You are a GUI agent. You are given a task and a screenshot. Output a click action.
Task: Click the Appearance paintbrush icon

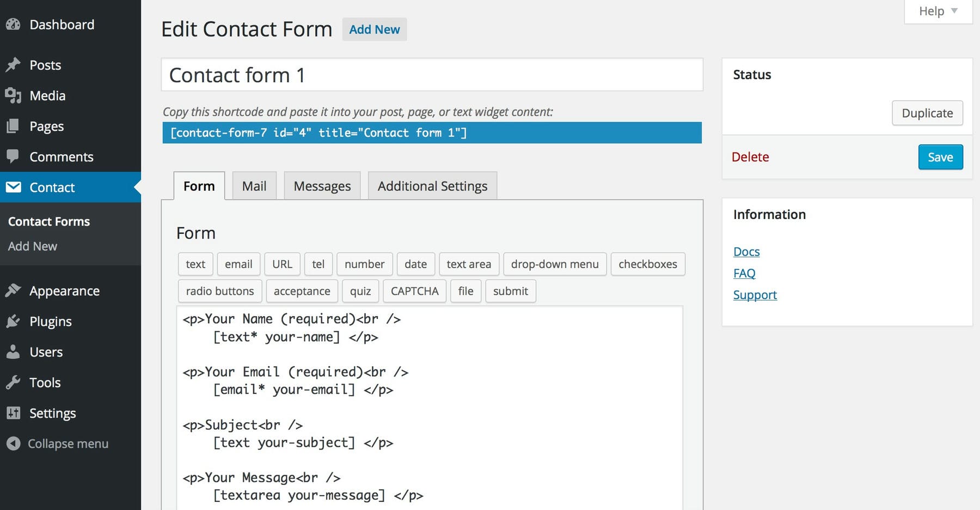point(13,291)
